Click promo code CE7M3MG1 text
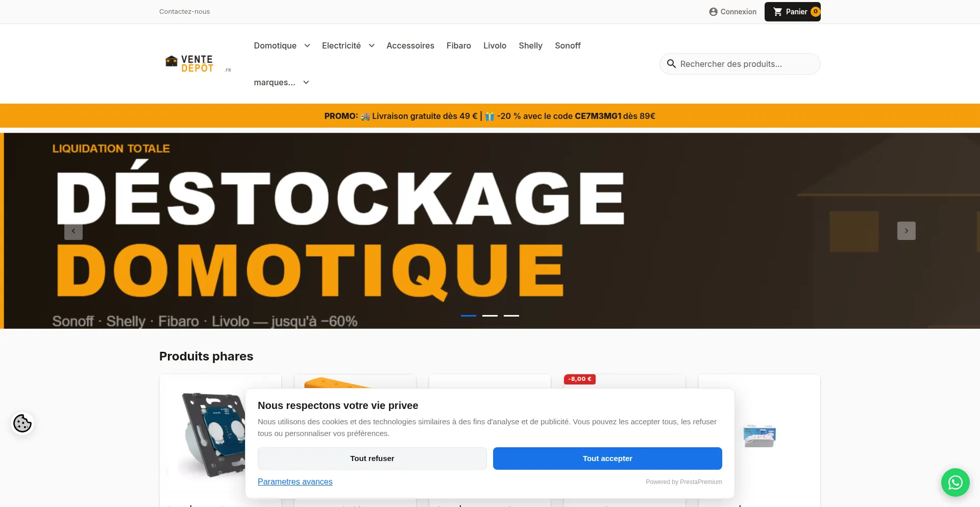This screenshot has height=507, width=980. (x=598, y=116)
